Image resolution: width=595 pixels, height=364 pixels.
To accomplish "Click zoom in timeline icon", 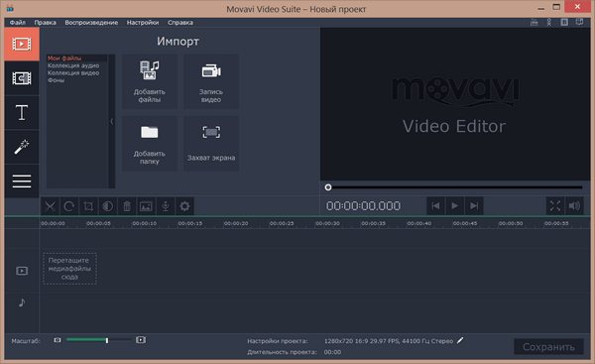I will 141,340.
